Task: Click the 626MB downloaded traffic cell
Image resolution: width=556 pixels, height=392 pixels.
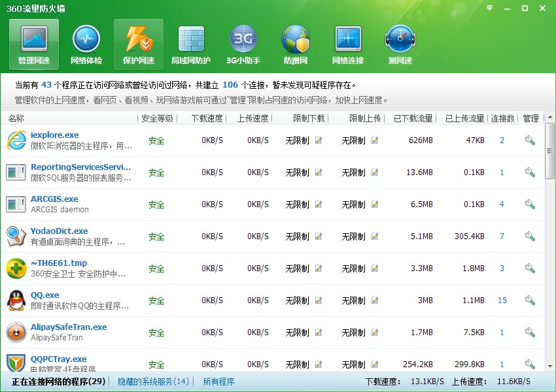Action: pyautogui.click(x=421, y=140)
